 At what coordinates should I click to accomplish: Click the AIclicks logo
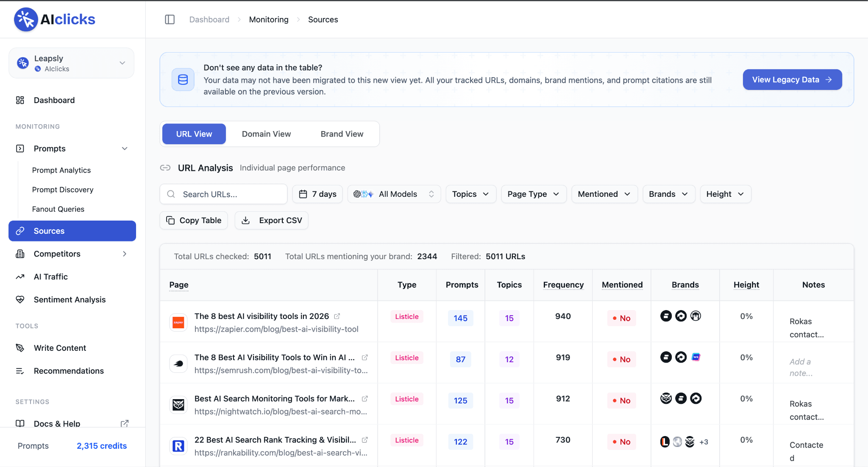point(55,20)
